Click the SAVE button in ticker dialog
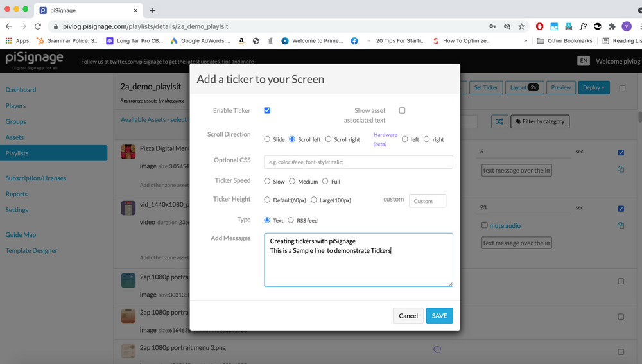 point(439,316)
